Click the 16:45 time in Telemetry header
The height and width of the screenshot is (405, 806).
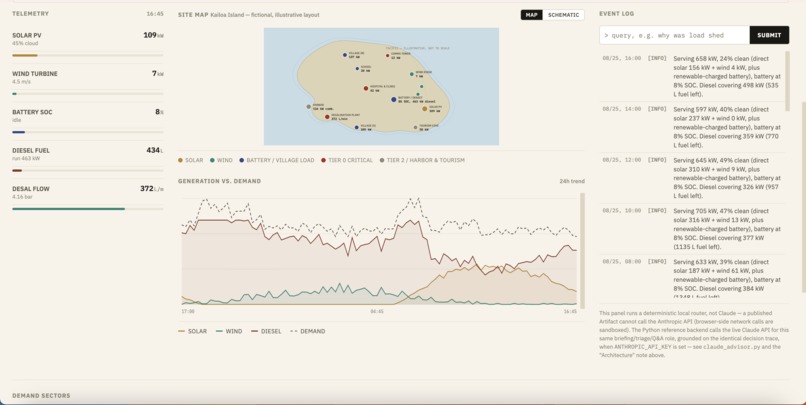point(155,14)
